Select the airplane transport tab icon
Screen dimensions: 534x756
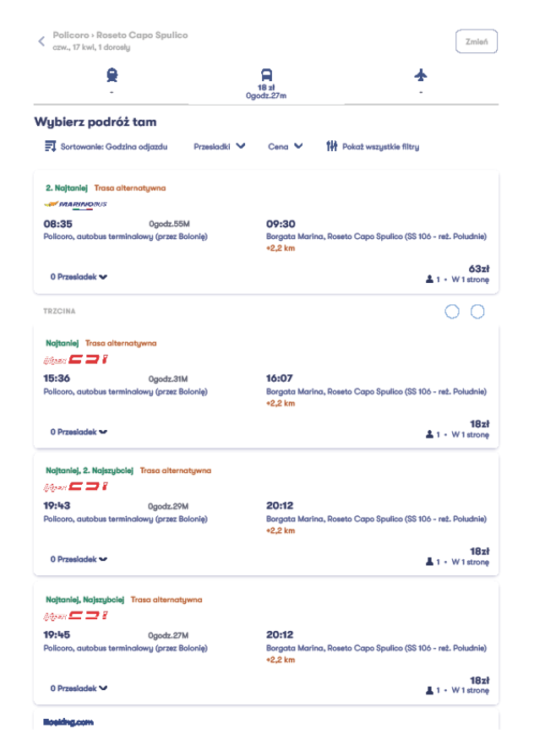tap(421, 75)
